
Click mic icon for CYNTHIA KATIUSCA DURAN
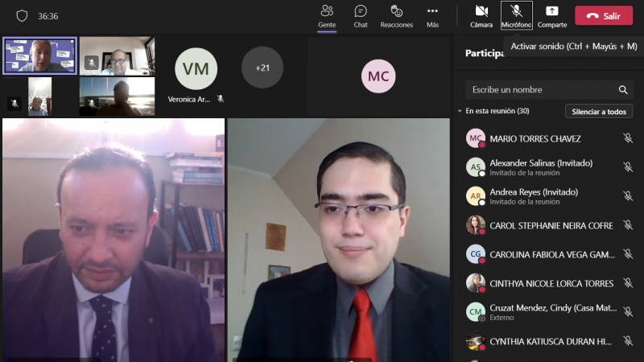[x=628, y=340]
